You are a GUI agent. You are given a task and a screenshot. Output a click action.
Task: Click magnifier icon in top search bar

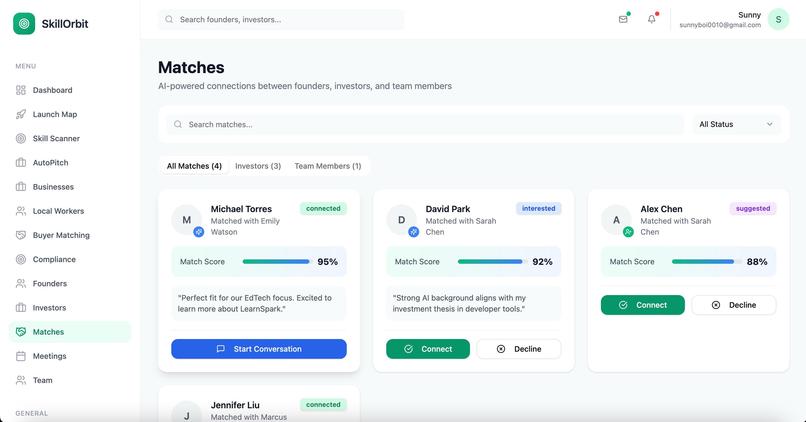169,20
